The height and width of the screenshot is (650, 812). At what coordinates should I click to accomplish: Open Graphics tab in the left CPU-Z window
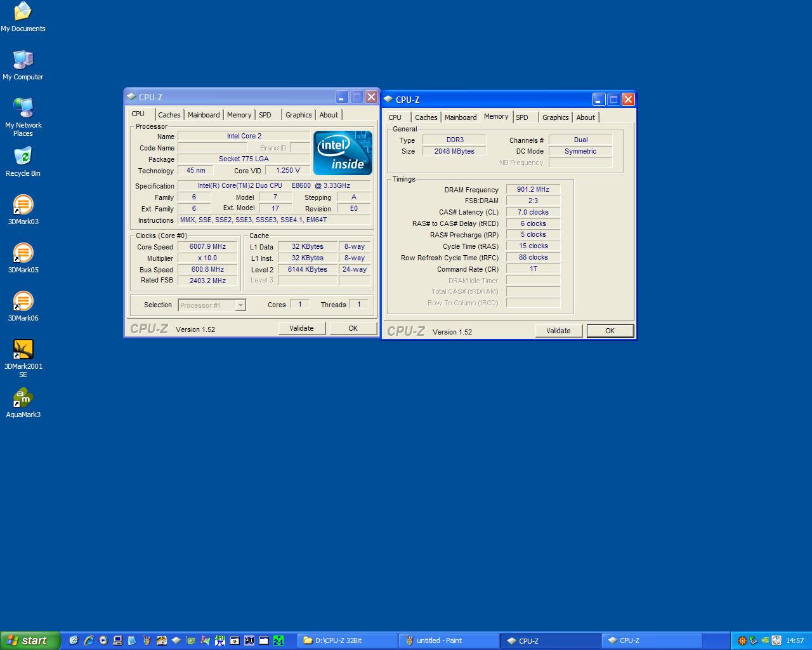pos(298,115)
